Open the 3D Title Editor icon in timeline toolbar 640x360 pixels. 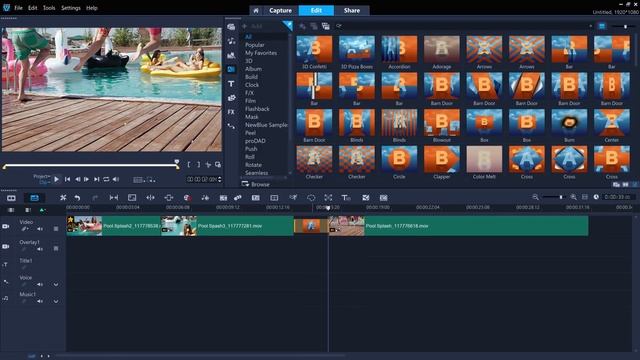(346, 198)
